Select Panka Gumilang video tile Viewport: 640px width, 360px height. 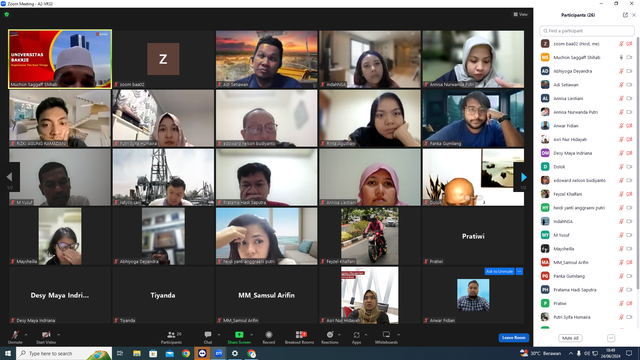(473, 118)
